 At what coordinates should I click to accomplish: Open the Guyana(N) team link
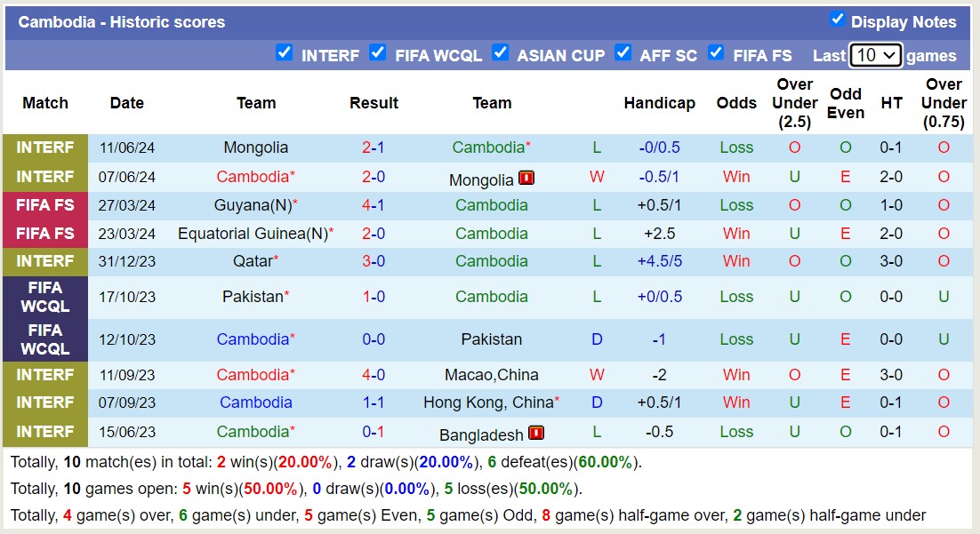(x=252, y=205)
